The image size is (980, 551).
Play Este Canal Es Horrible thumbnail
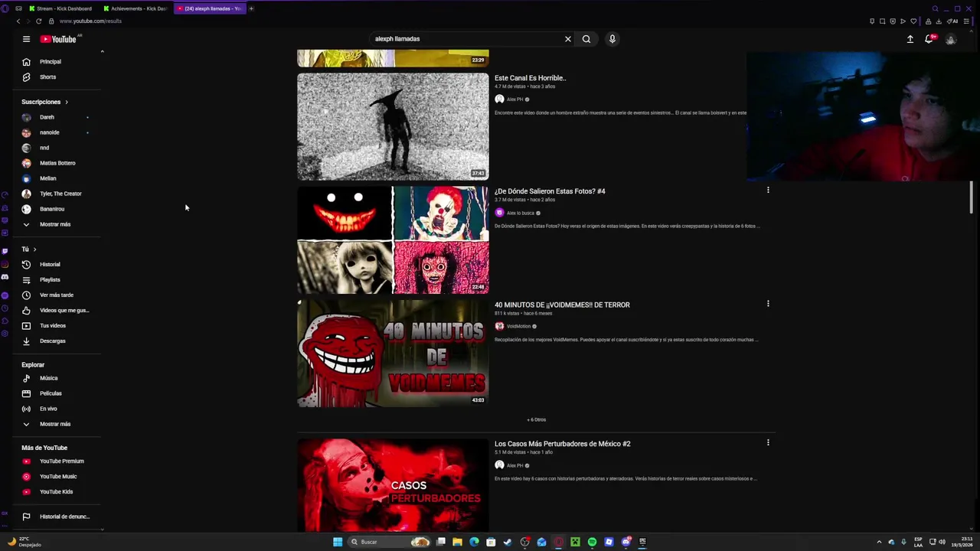(393, 127)
